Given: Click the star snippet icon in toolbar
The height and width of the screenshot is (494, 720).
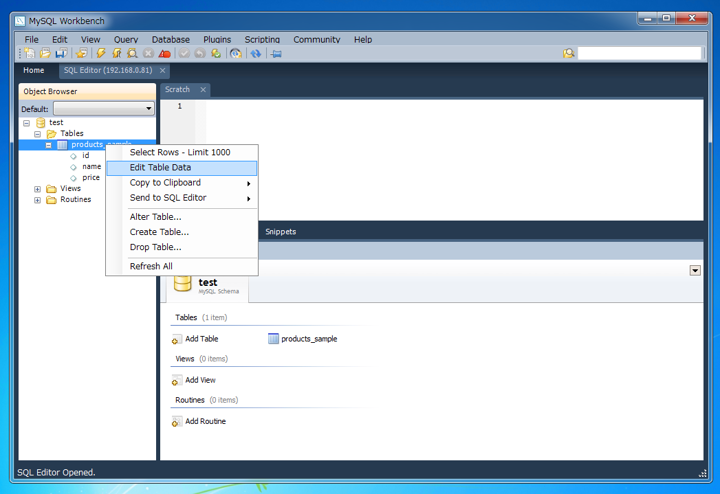Looking at the screenshot, I should [82, 53].
